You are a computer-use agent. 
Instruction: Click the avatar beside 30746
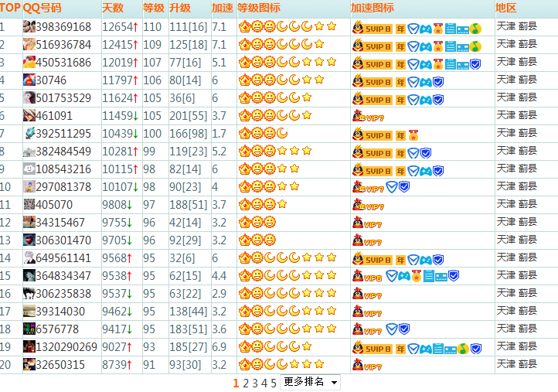29,80
